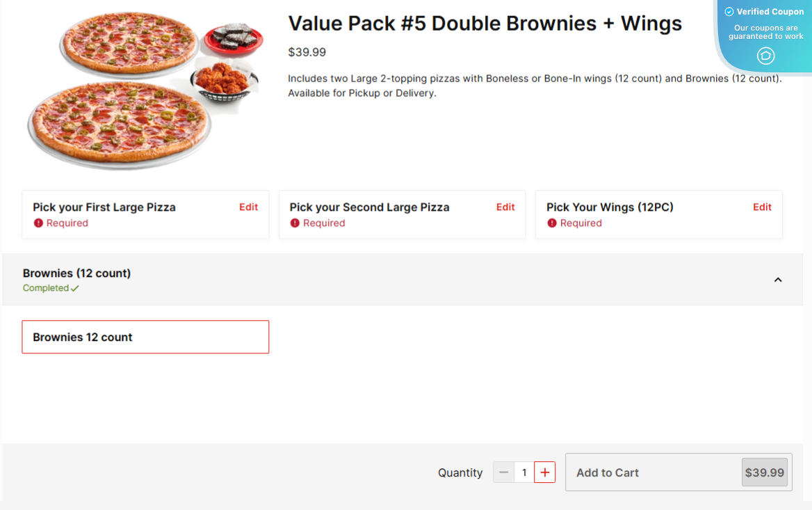Click the quantity number field
This screenshot has height=510, width=812.
click(524, 472)
